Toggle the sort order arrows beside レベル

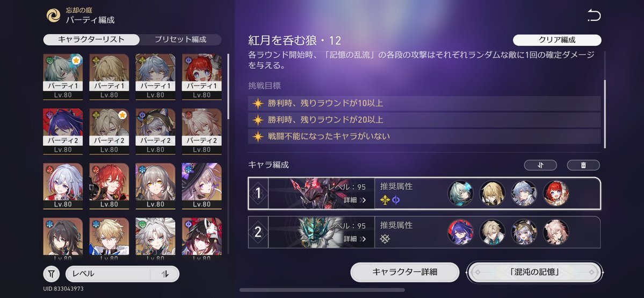click(165, 274)
